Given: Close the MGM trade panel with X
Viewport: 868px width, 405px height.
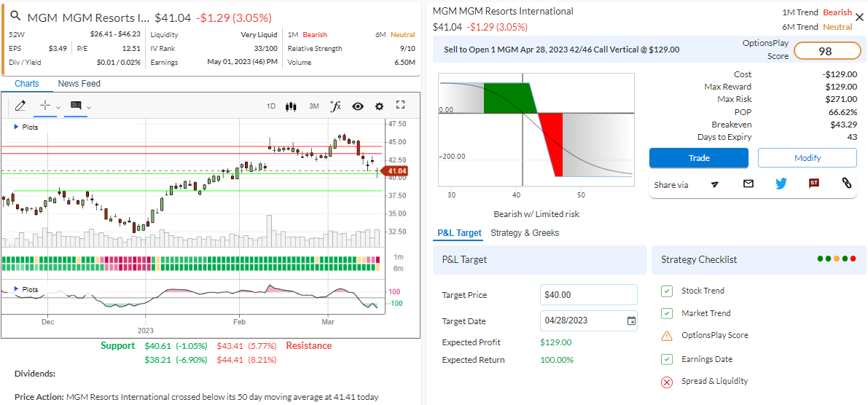Looking at the screenshot, I should (x=859, y=17).
